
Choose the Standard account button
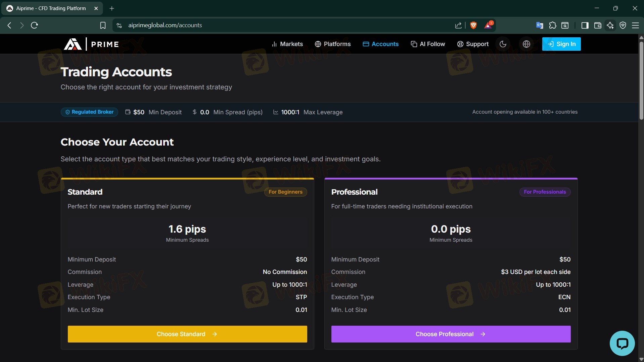point(187,334)
